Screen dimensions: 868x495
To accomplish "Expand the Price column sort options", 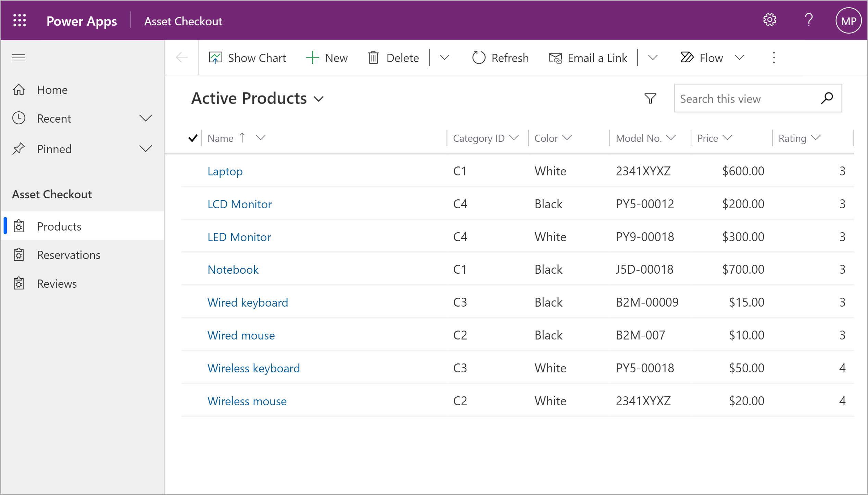I will (728, 138).
